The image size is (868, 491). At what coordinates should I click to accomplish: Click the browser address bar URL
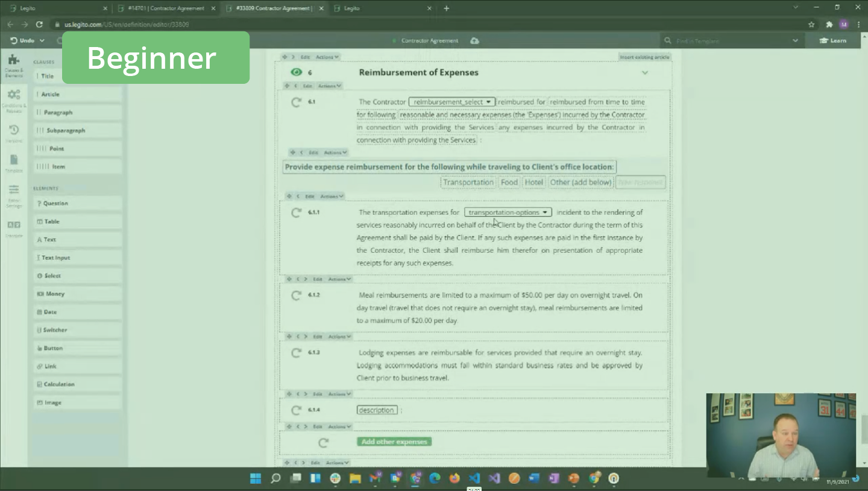pos(127,24)
